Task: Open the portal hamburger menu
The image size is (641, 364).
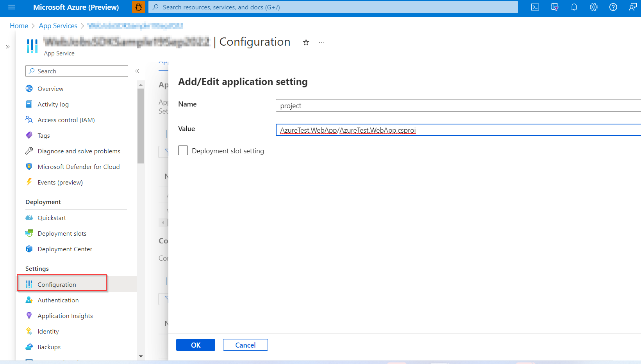Action: click(x=12, y=7)
